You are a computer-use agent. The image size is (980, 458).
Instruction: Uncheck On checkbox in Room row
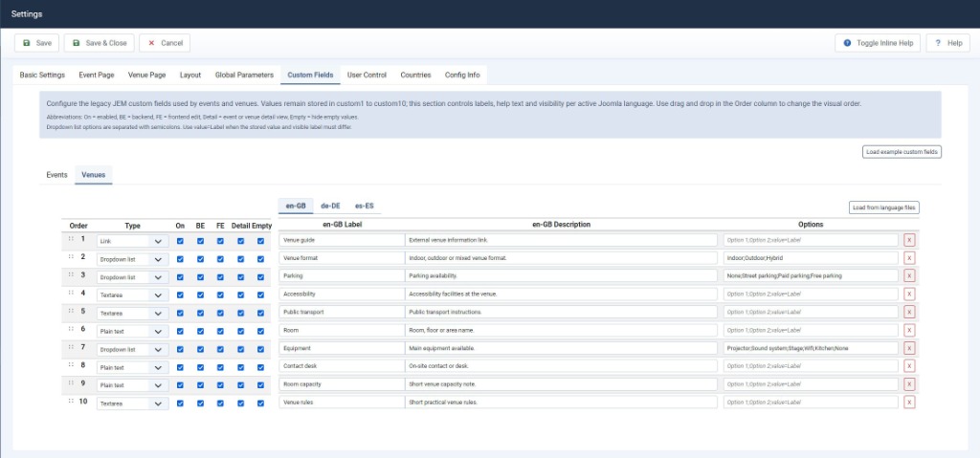pos(181,331)
